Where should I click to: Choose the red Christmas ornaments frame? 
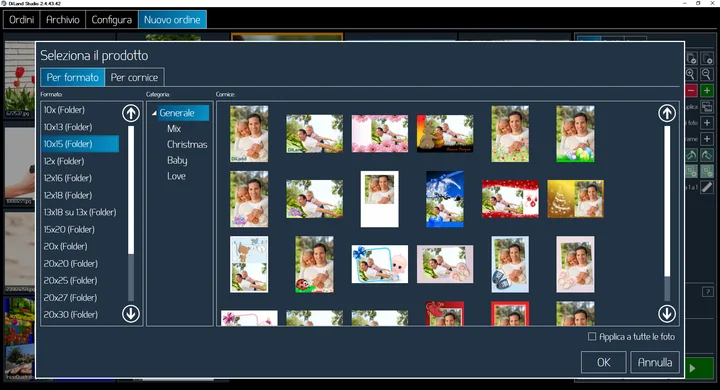[510, 199]
